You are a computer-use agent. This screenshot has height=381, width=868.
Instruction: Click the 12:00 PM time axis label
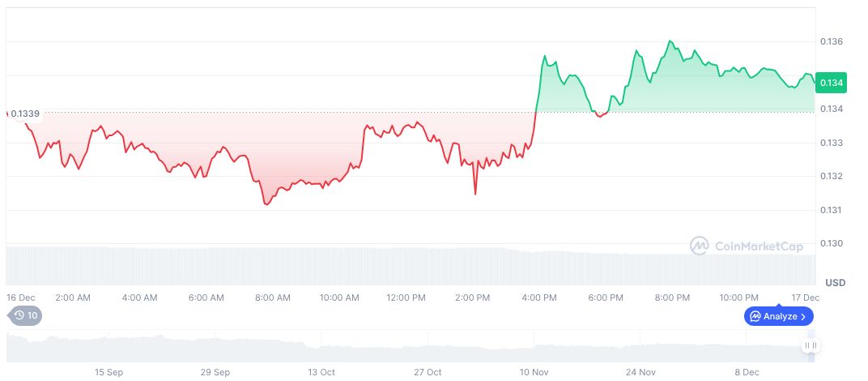tap(406, 298)
